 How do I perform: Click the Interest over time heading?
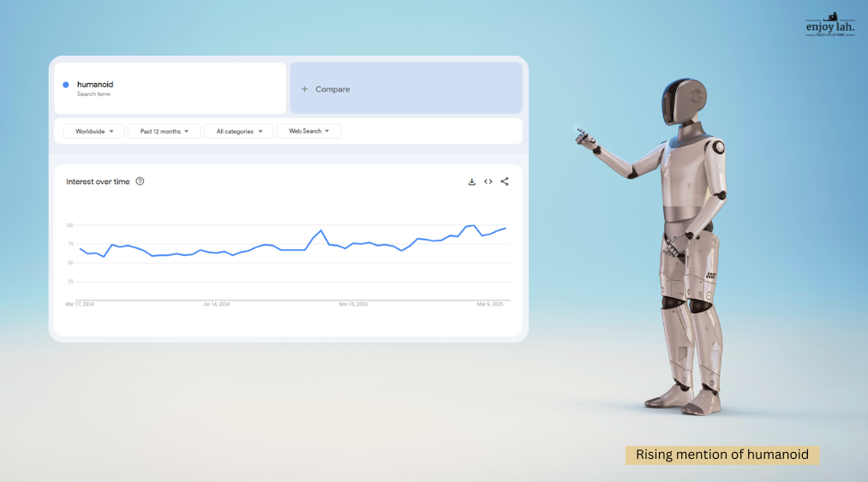[x=98, y=181]
